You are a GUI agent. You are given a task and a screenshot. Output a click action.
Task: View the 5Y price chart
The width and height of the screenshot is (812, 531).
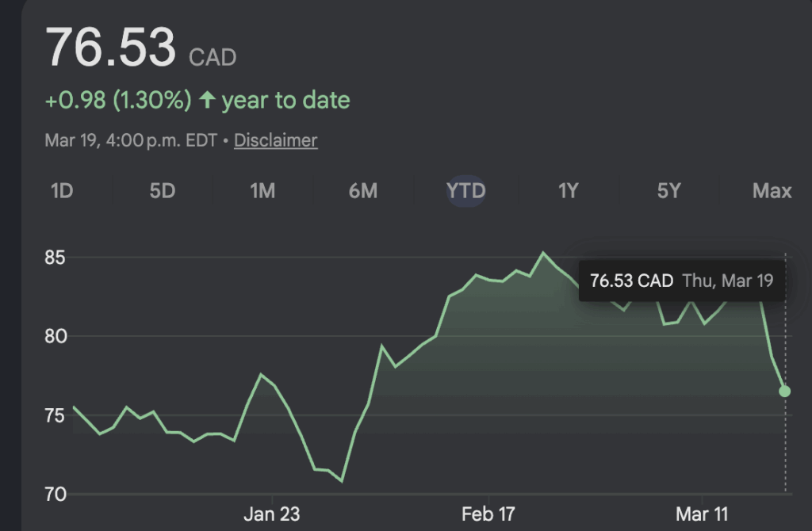pyautogui.click(x=669, y=191)
